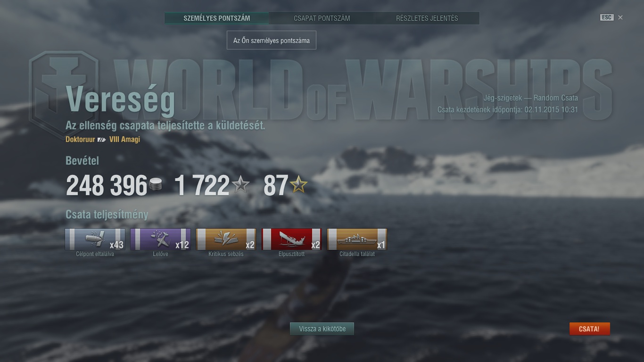Click the gold free XP star icon
The image size is (644, 362).
pyautogui.click(x=298, y=184)
